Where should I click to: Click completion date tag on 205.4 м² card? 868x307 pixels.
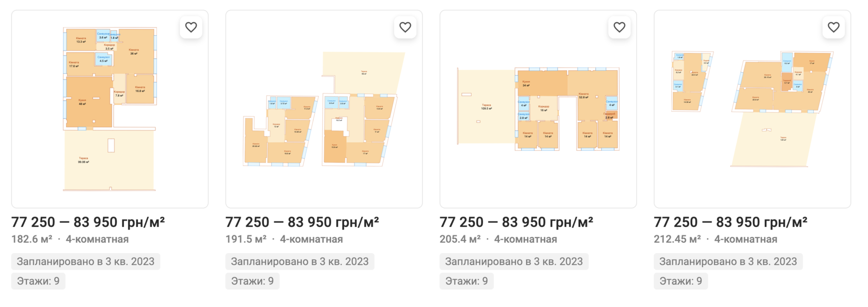click(x=514, y=262)
